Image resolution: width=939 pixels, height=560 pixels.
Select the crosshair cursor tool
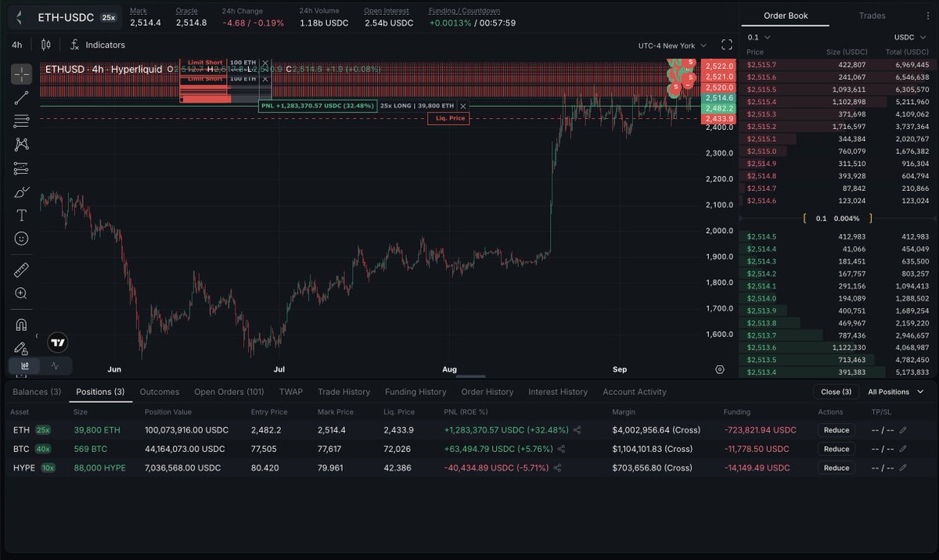point(21,74)
